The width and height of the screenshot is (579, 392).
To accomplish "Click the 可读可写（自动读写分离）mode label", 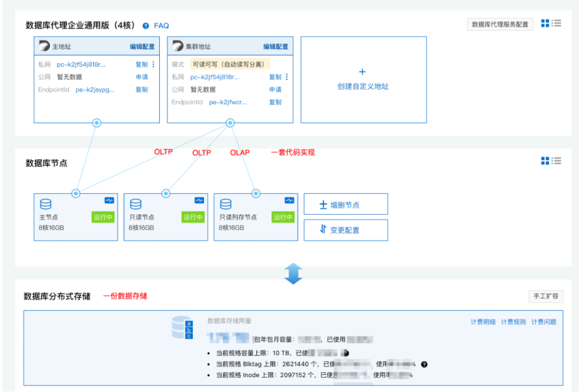I will click(230, 64).
